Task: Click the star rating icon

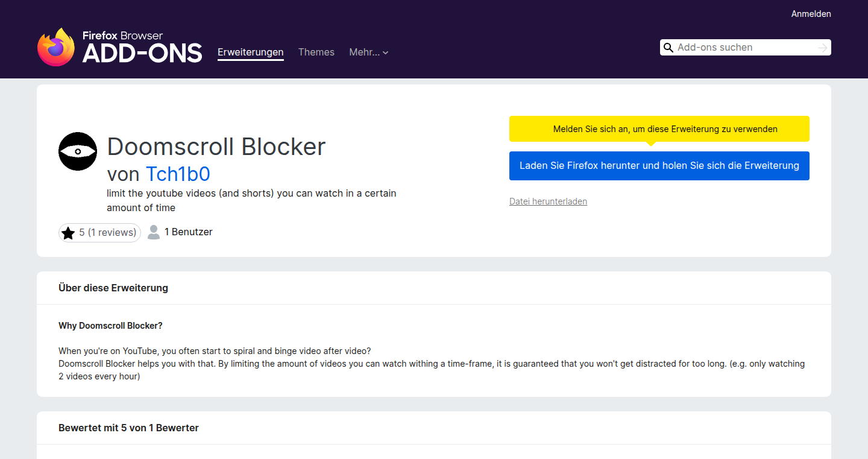Action: click(x=69, y=233)
